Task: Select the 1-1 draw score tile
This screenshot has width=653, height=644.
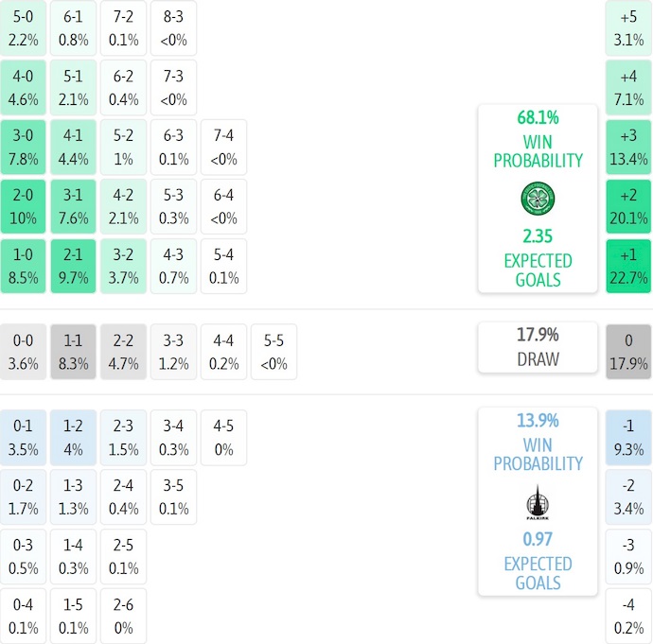Action: 73,352
